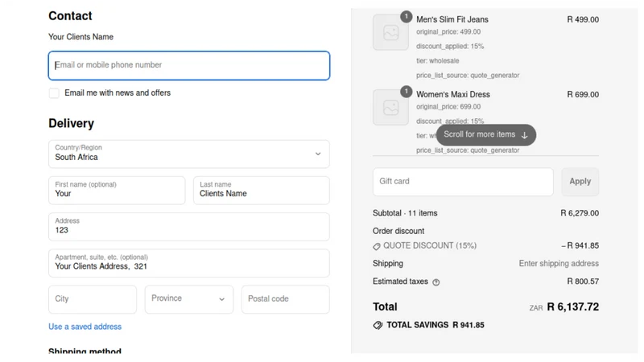The height and width of the screenshot is (362, 644).
Task: Click the Women's Maxi Dress quantity badge
Action: coord(407,91)
